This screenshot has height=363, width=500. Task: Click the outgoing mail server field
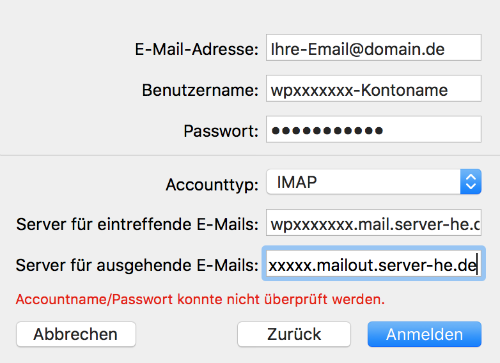click(374, 264)
